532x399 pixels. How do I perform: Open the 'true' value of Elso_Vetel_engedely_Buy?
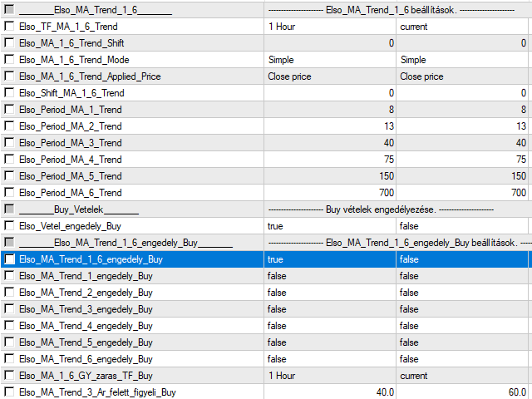pyautogui.click(x=330, y=226)
